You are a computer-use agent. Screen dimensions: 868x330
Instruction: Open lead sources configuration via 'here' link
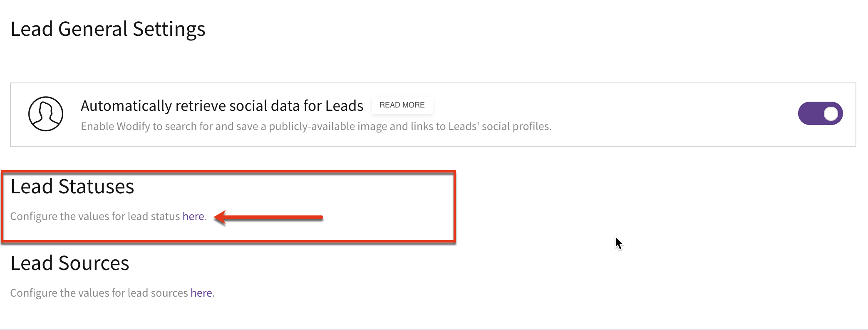201,292
